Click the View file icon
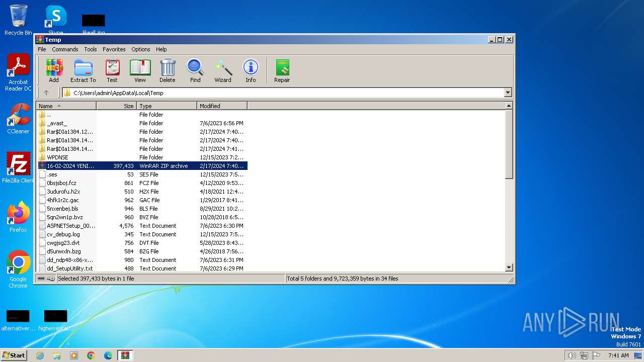644x362 pixels. [140, 70]
